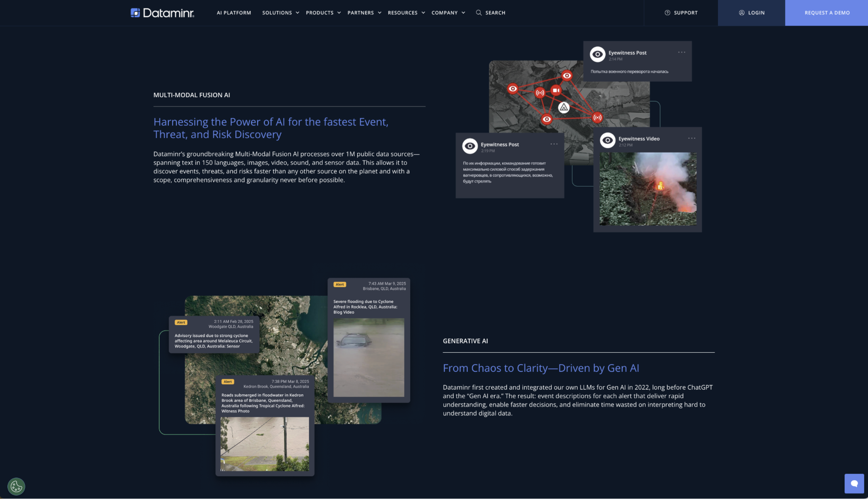Open the chat bubble widget
This screenshot has height=500, width=868.
pos(854,484)
